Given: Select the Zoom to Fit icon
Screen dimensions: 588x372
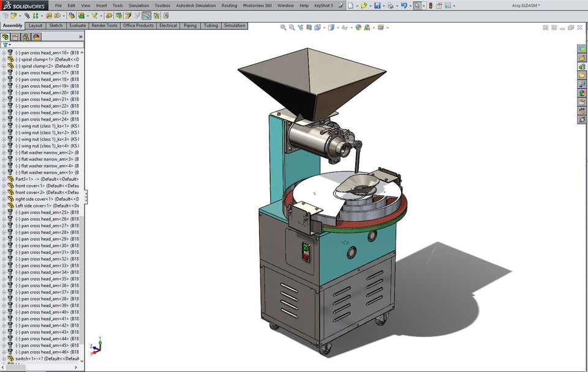Looking at the screenshot, I should coord(282,27).
